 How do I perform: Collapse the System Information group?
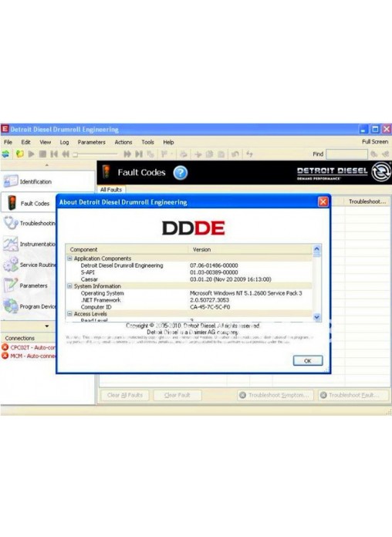(69, 286)
